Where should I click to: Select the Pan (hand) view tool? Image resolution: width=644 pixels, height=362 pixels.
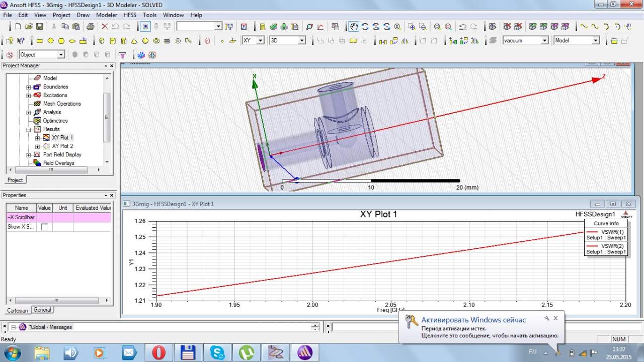pyautogui.click(x=354, y=27)
